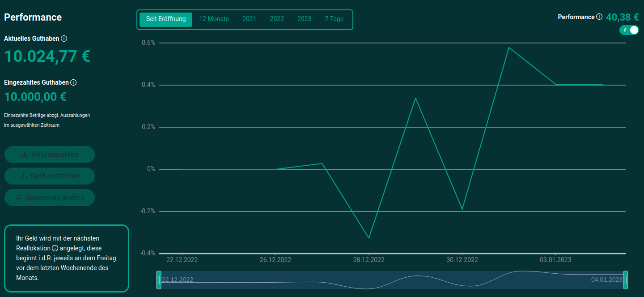Click the Sparbetrag ändern button
This screenshot has width=644, height=297.
tap(50, 198)
